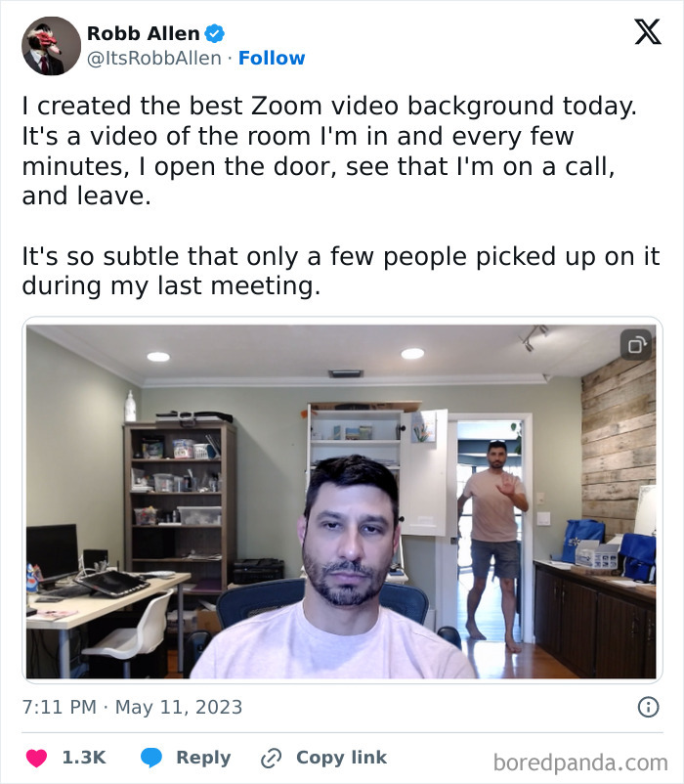Click the copy link chain icon
This screenshot has width=684, height=784.
tap(272, 758)
